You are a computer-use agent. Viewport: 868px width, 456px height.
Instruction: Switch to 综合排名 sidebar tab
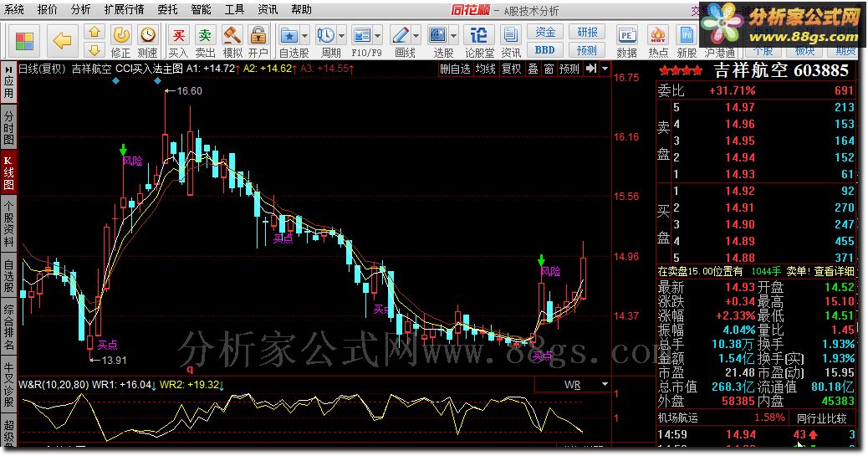click(8, 327)
